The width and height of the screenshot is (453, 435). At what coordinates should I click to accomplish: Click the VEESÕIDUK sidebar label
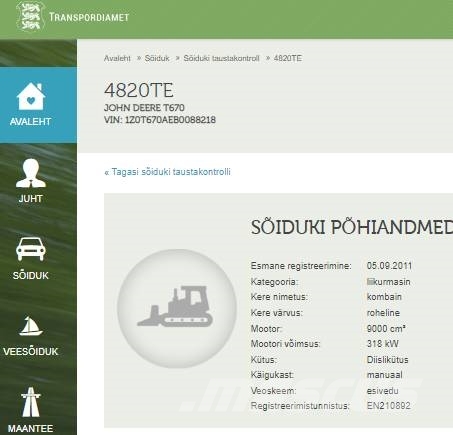click(x=31, y=352)
